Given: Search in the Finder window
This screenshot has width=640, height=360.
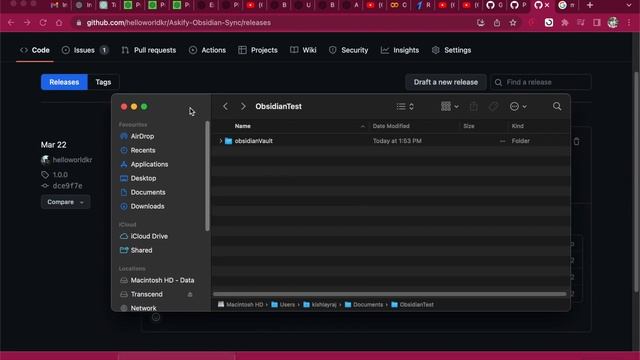Looking at the screenshot, I should click(x=557, y=107).
